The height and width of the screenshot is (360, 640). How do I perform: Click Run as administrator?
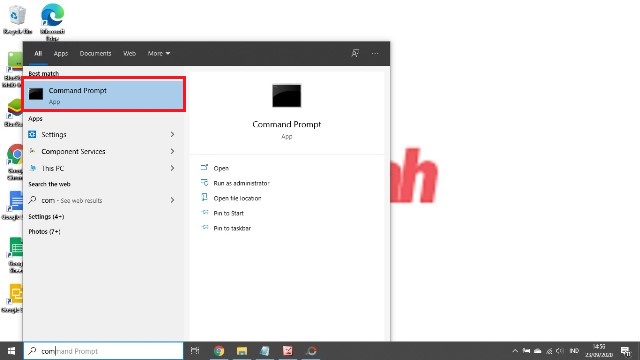point(241,183)
